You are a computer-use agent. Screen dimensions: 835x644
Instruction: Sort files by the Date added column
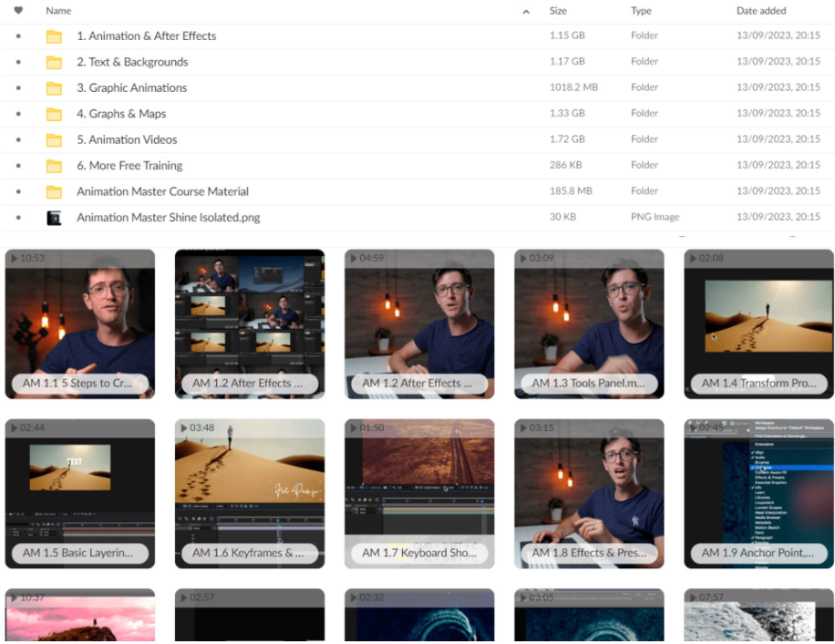tap(761, 11)
